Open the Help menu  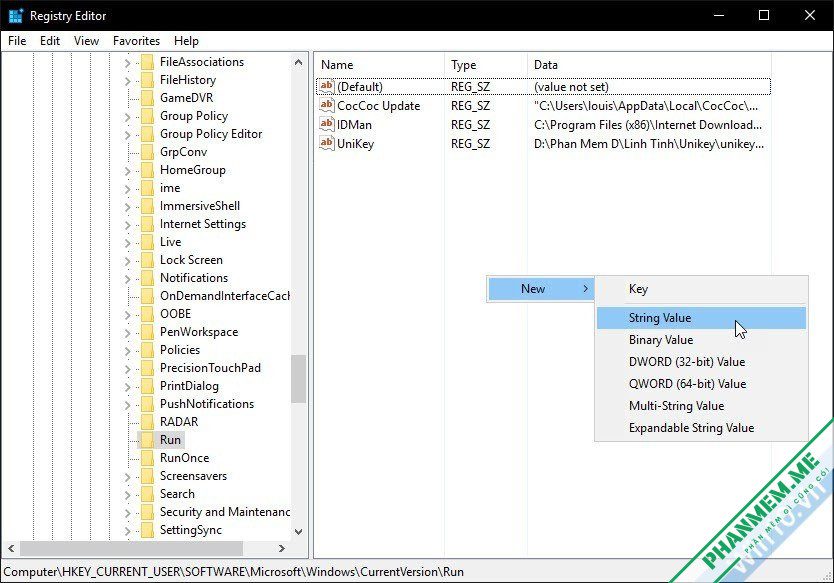186,41
